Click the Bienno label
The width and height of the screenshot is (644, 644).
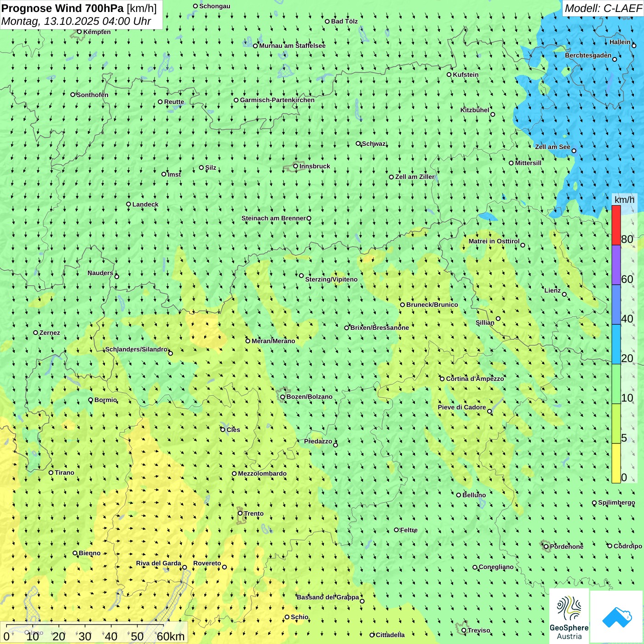tap(90, 553)
